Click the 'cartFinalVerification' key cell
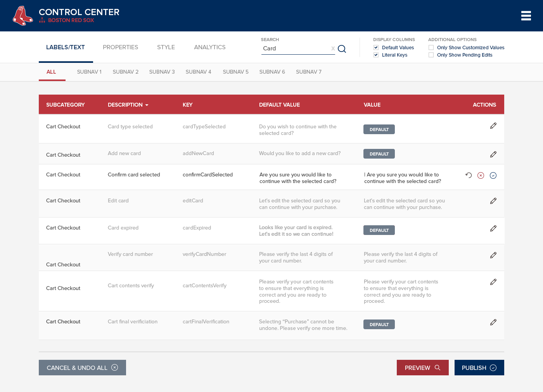Screen dimensions: 543x392 (206, 321)
